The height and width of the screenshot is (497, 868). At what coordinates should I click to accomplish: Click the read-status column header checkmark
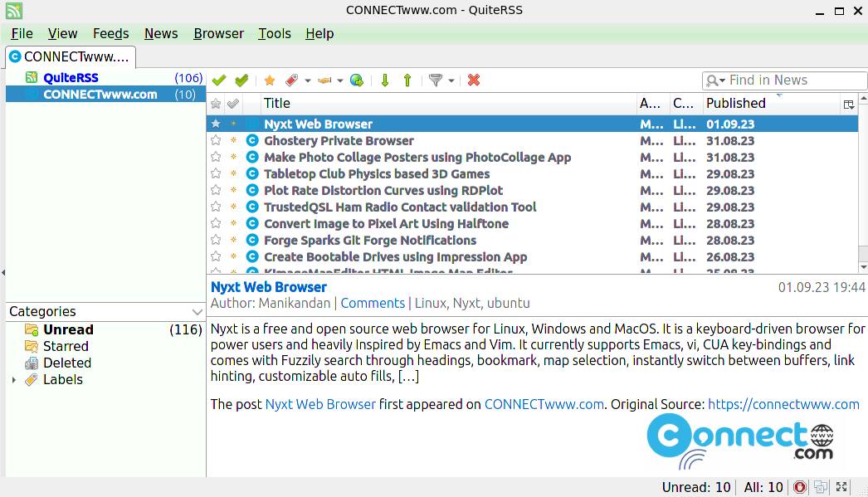click(233, 104)
